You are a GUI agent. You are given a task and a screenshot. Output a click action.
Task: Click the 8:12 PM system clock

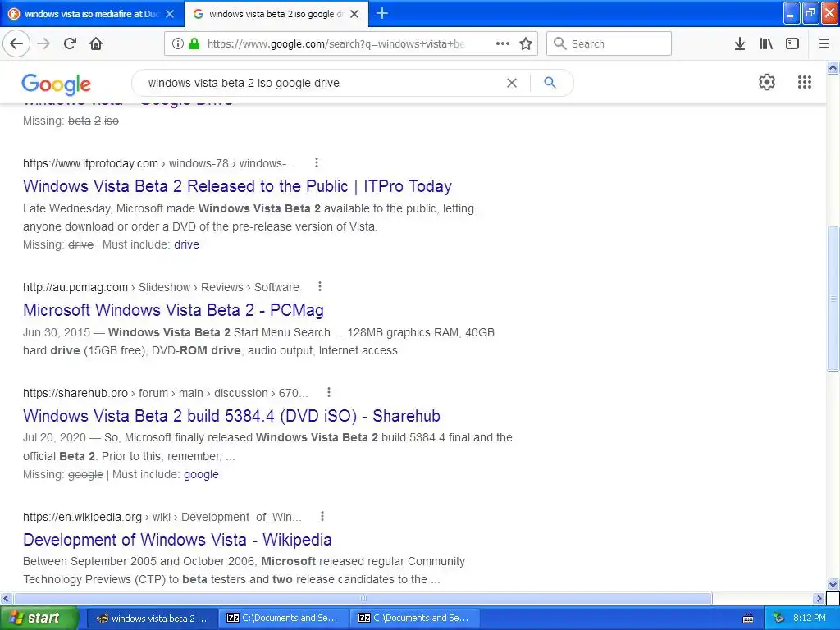click(x=810, y=619)
